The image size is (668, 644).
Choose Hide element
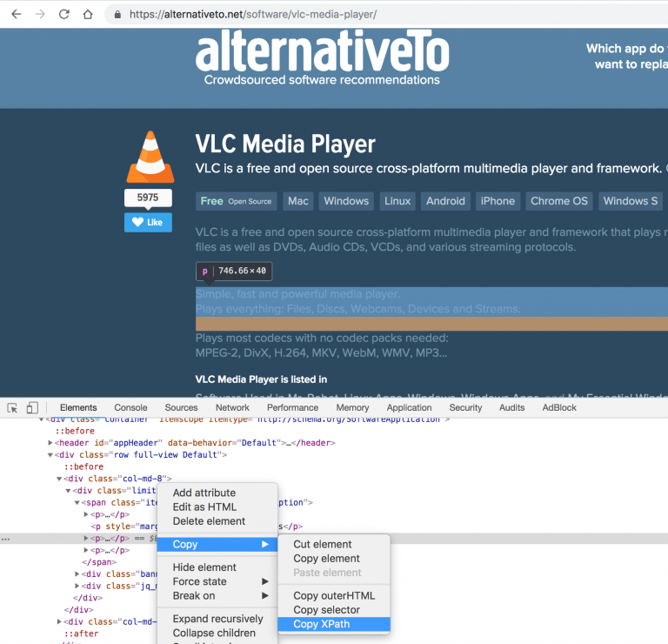217,567
